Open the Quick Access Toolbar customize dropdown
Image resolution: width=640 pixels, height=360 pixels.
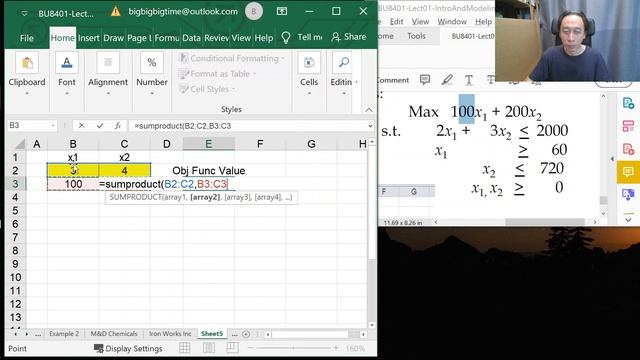(x=24, y=13)
